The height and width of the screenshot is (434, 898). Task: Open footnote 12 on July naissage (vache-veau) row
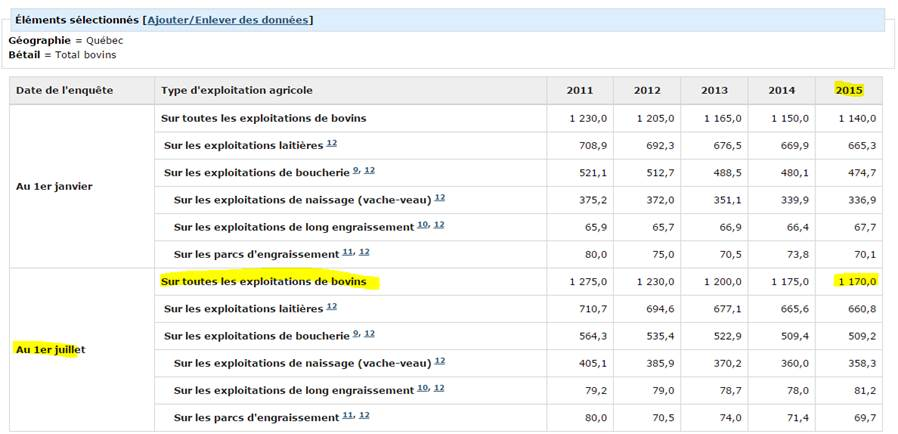[x=439, y=361]
